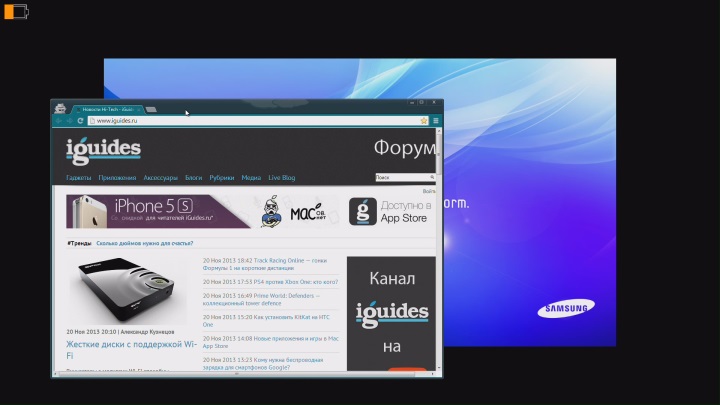Minimize the Chrome window

coord(412,103)
